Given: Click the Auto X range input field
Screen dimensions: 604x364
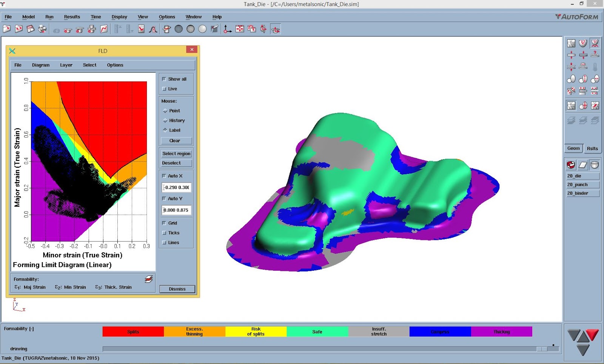Looking at the screenshot, I should tap(176, 187).
